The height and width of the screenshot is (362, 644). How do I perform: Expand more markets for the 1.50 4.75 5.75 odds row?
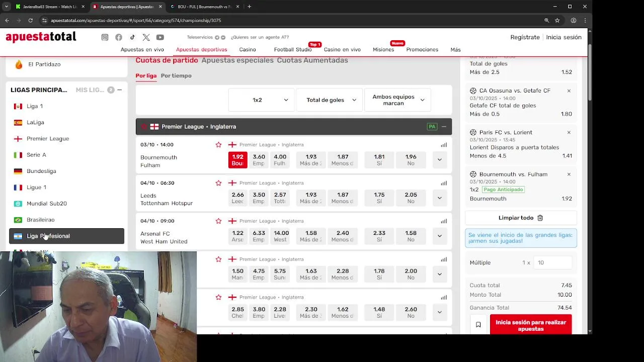coord(439,274)
